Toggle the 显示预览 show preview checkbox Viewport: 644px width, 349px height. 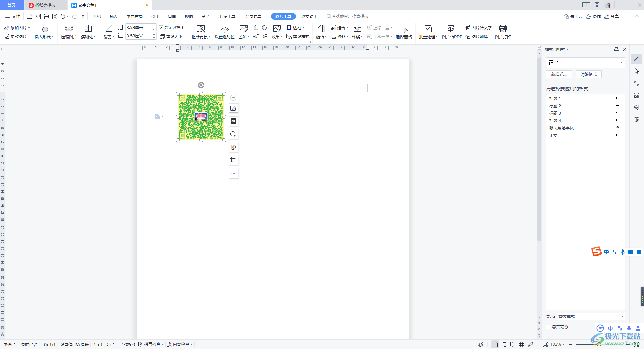point(548,327)
